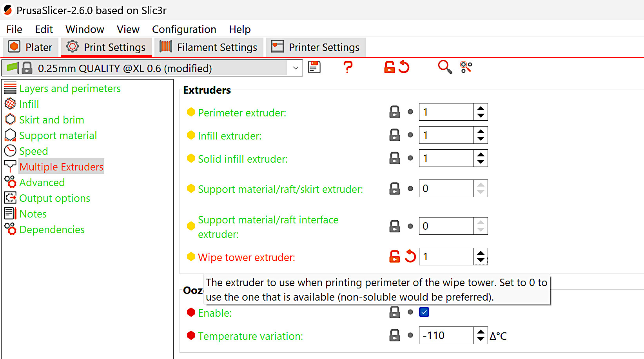Click the search settings magnifier icon
The image size is (644, 359).
point(444,67)
